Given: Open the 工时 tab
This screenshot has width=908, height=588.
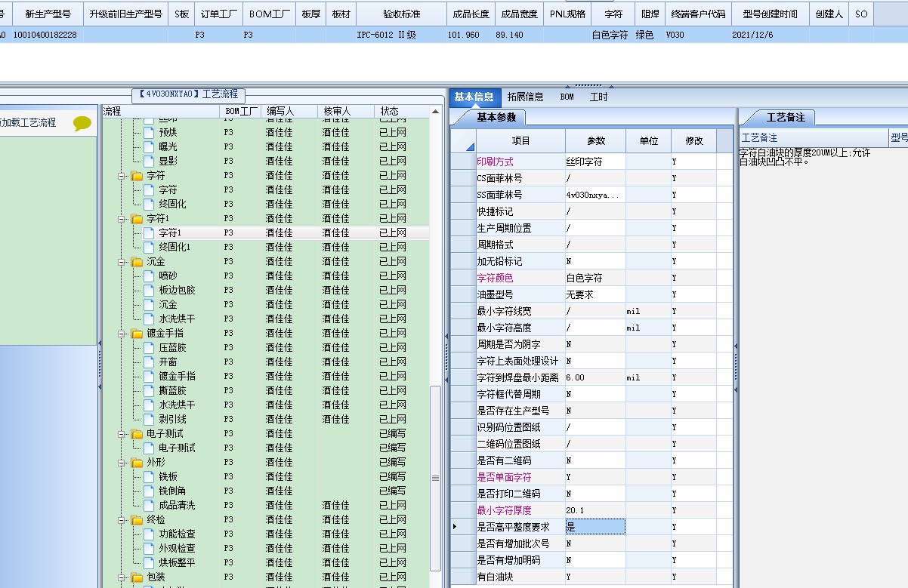Looking at the screenshot, I should pos(598,97).
